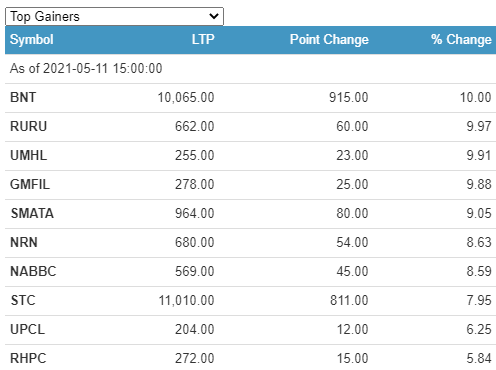Open the RURU stock symbol
This screenshot has height=370, width=496.
click(28, 127)
